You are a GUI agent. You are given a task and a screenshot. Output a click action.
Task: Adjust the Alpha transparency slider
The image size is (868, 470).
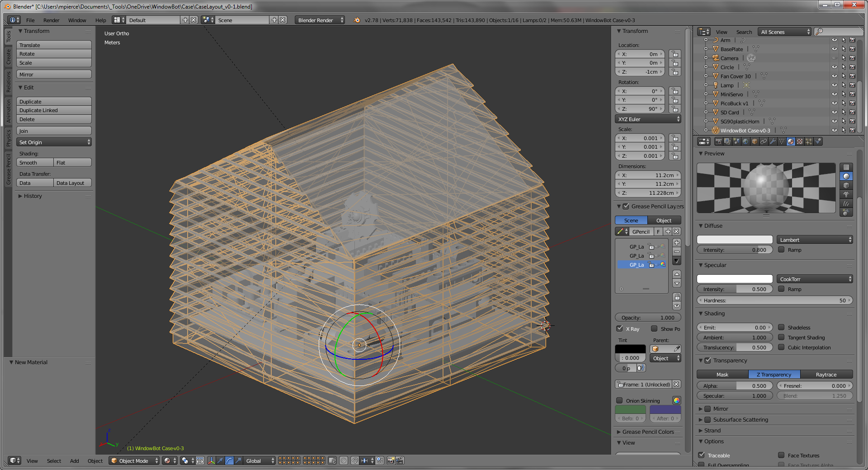pyautogui.click(x=735, y=385)
